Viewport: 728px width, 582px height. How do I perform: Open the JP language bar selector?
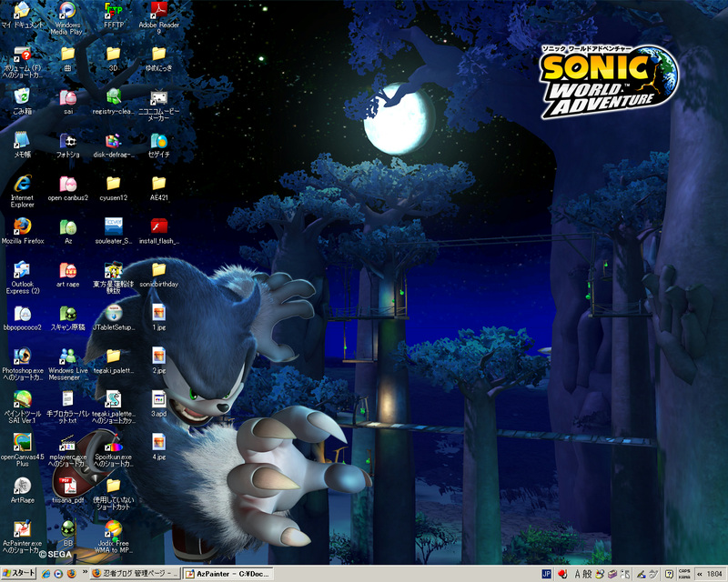click(x=547, y=574)
